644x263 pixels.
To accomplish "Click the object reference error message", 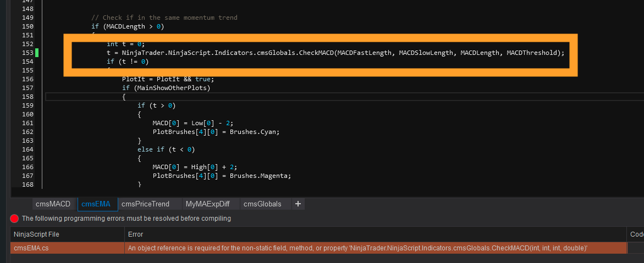I will pyautogui.click(x=357, y=248).
